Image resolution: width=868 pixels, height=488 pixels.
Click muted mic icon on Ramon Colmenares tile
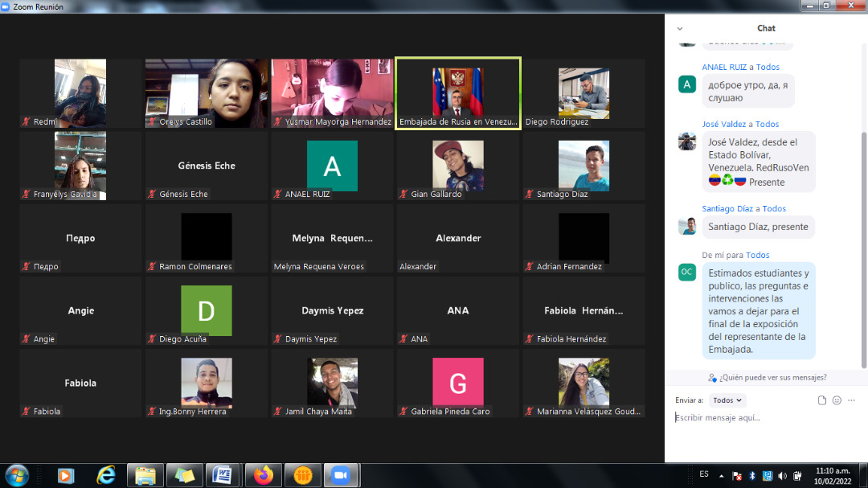click(152, 267)
